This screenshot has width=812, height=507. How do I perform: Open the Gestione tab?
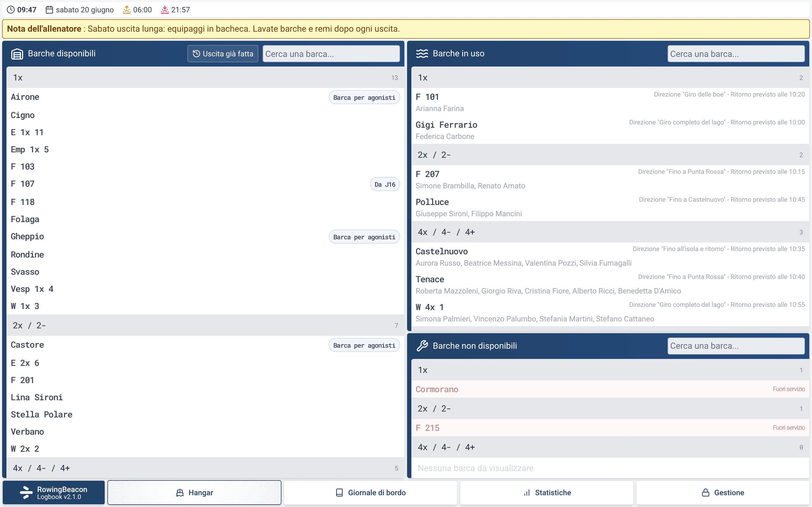pos(723,493)
